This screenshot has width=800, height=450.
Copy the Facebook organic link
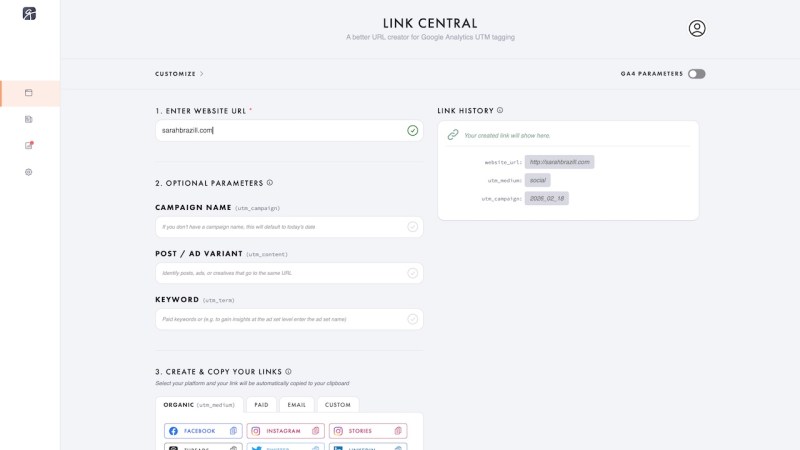pos(202,431)
